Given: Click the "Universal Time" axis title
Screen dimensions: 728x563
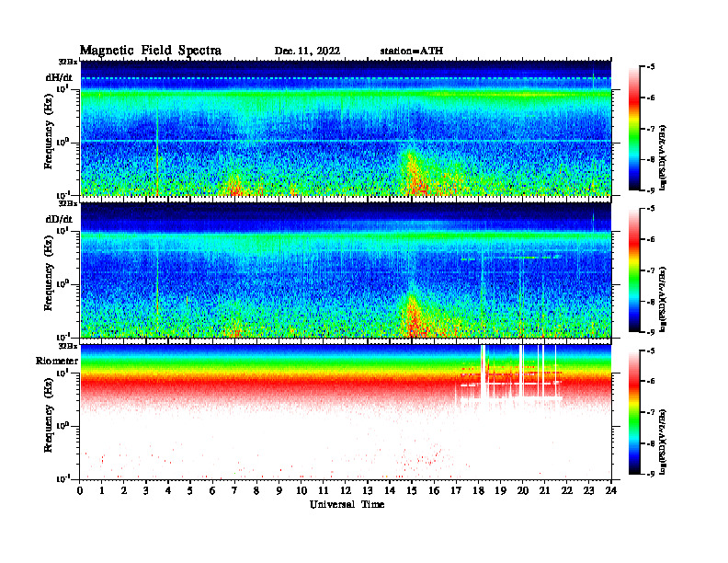Looking at the screenshot, I should click(x=347, y=504).
